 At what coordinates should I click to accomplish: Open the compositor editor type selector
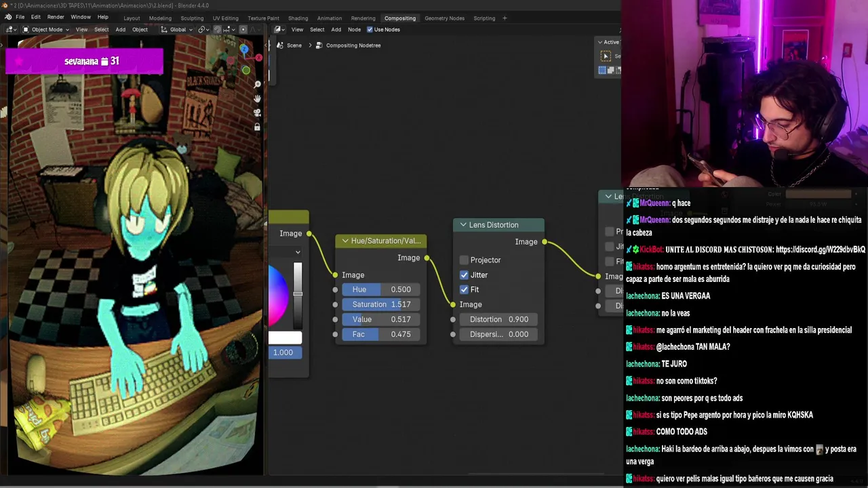(x=279, y=29)
